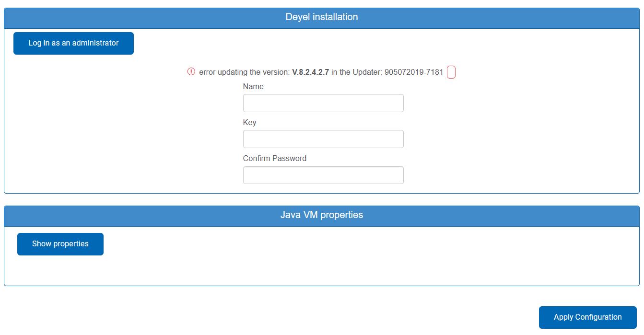The height and width of the screenshot is (335, 644).
Task: Select the Deyel installation panel header
Action: [x=144, y=17]
